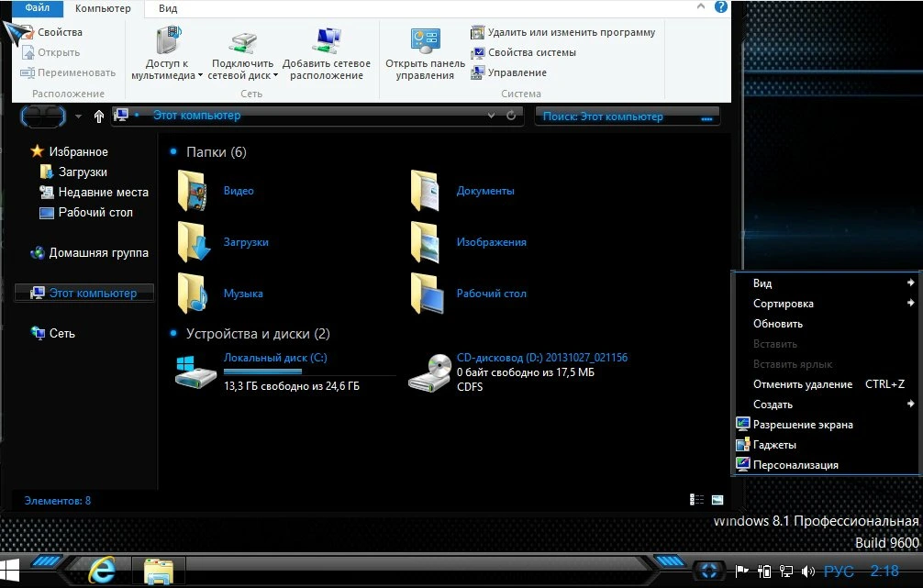923x588 pixels.
Task: Launch Internet Explorer from the taskbar
Action: click(102, 570)
